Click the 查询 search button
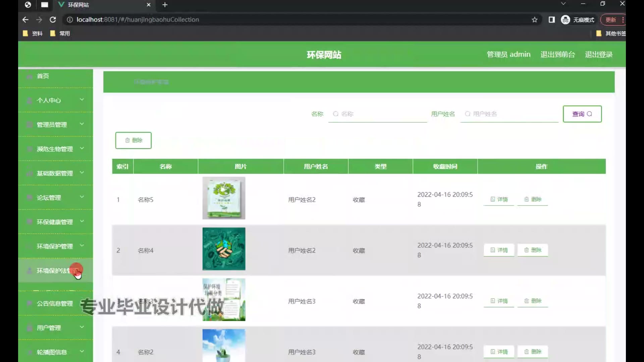 [x=582, y=114]
